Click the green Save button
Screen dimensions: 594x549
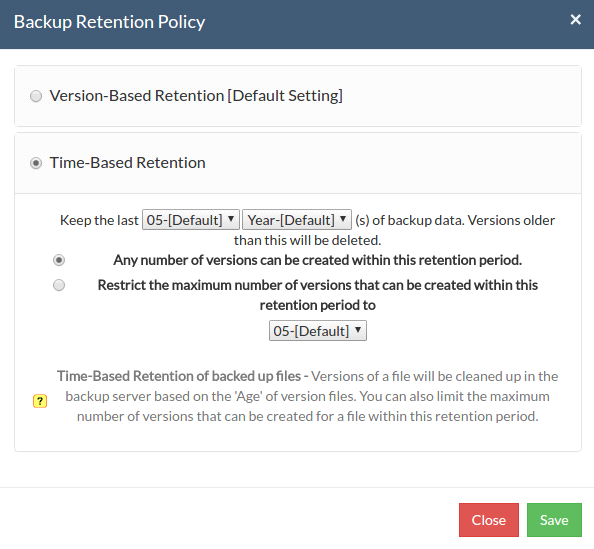click(x=554, y=520)
